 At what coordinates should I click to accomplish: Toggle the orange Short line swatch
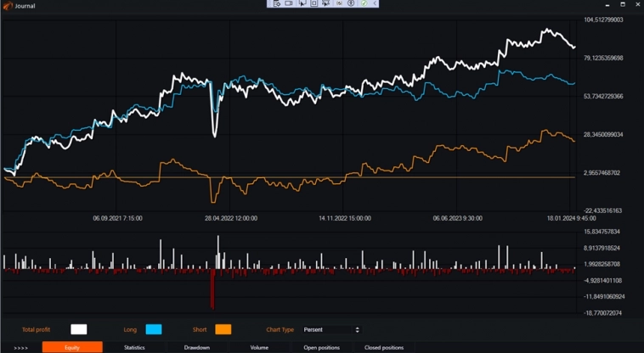pos(223,329)
